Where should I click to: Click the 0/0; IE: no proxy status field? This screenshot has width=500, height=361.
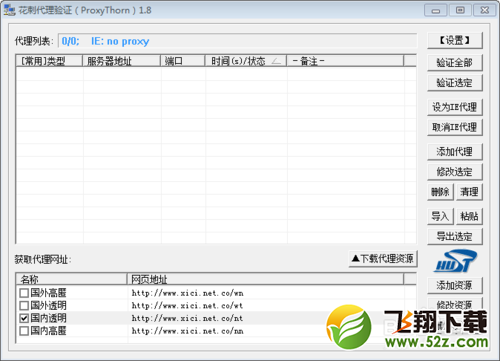238,41
